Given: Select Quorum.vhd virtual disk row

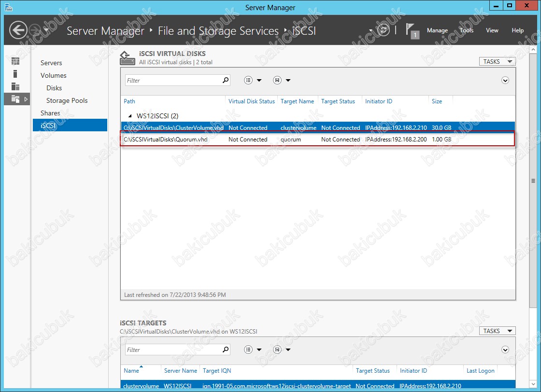Looking at the screenshot, I should point(318,140).
